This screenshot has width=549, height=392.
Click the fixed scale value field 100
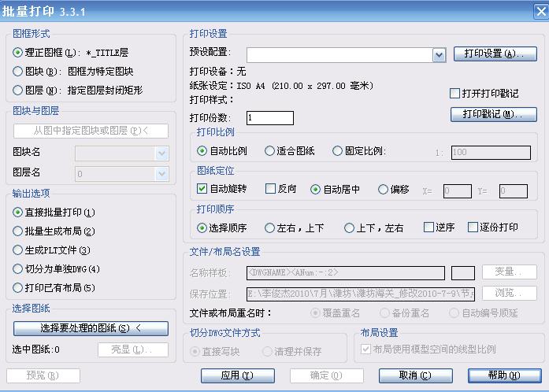[x=491, y=153]
